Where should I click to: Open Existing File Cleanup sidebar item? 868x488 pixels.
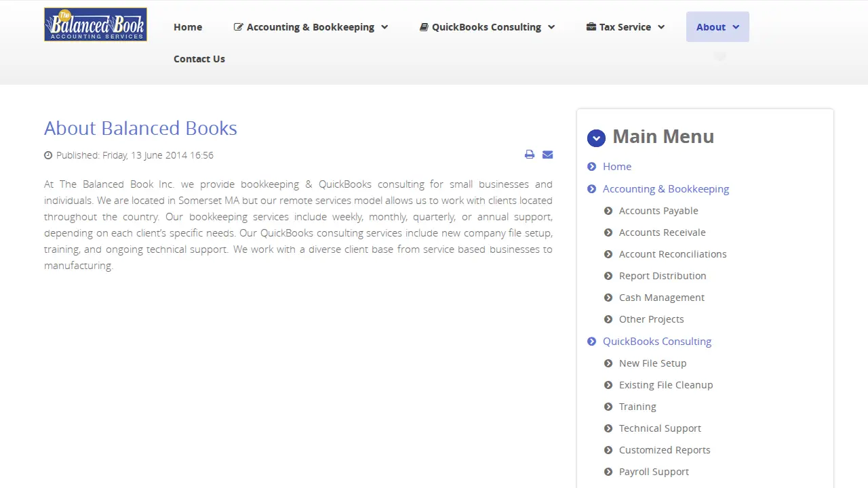pyautogui.click(x=666, y=385)
